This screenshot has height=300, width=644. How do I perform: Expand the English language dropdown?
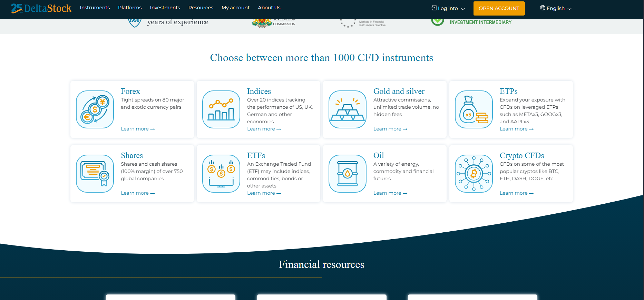point(556,8)
